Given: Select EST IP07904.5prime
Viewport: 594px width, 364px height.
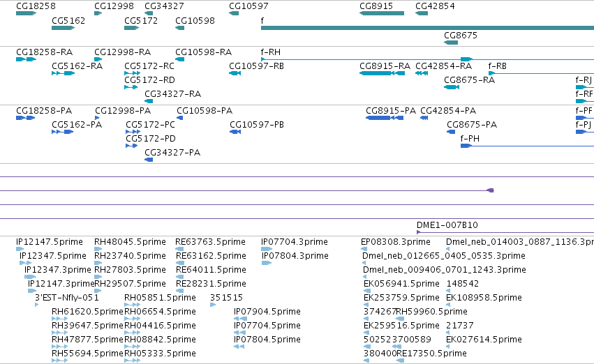Looking at the screenshot, I should 267,312.
